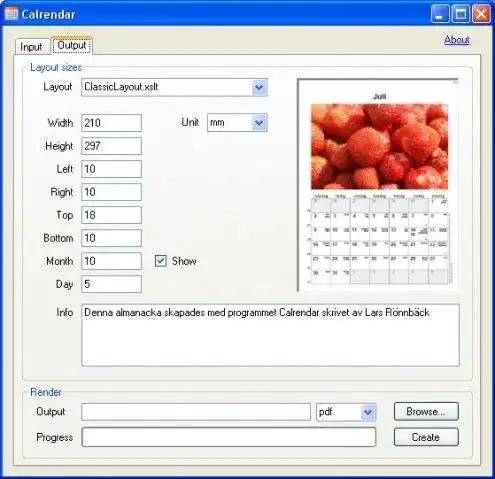
Task: Click the Calrendar app icon in title bar
Action: (11, 14)
